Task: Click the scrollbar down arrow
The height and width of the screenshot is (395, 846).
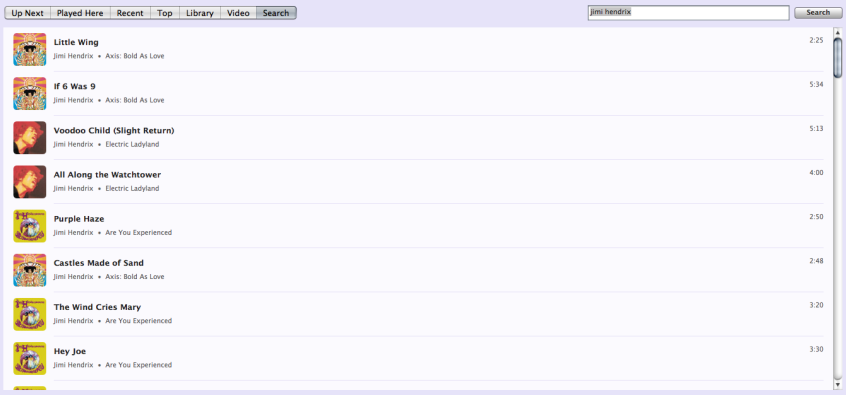Action: (x=837, y=384)
